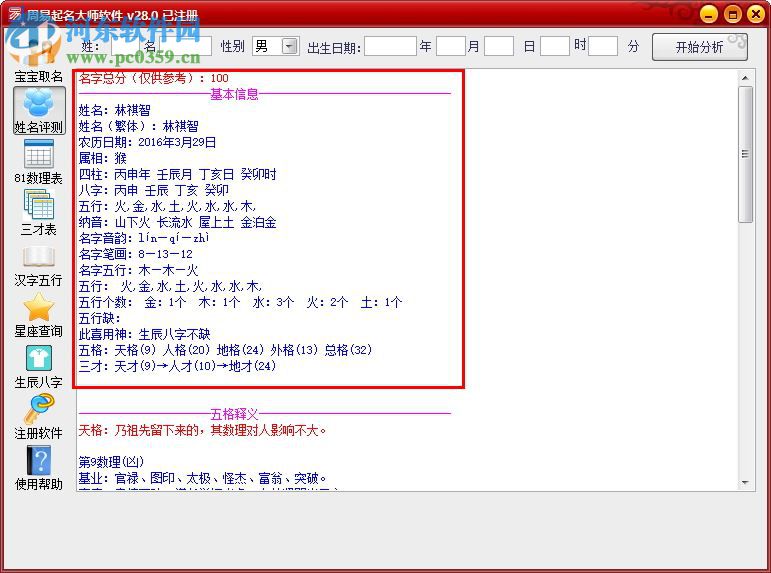Click the 四柱 丙申年 line

[178, 174]
